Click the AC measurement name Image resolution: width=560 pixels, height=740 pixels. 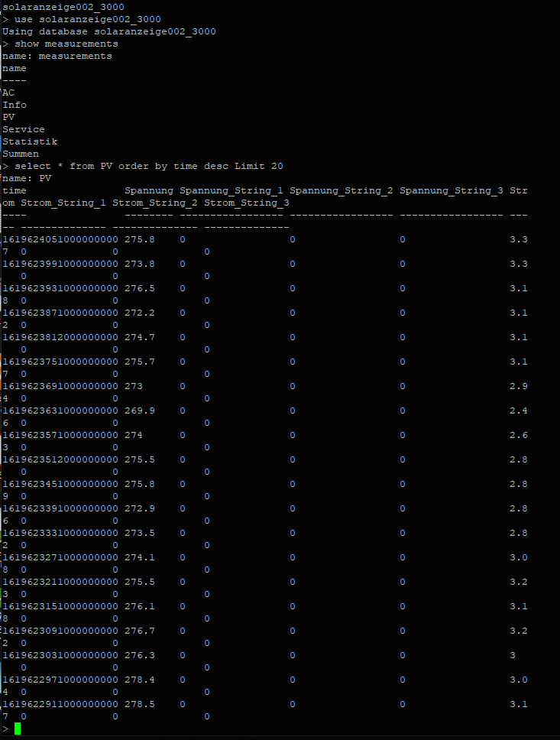(8, 92)
